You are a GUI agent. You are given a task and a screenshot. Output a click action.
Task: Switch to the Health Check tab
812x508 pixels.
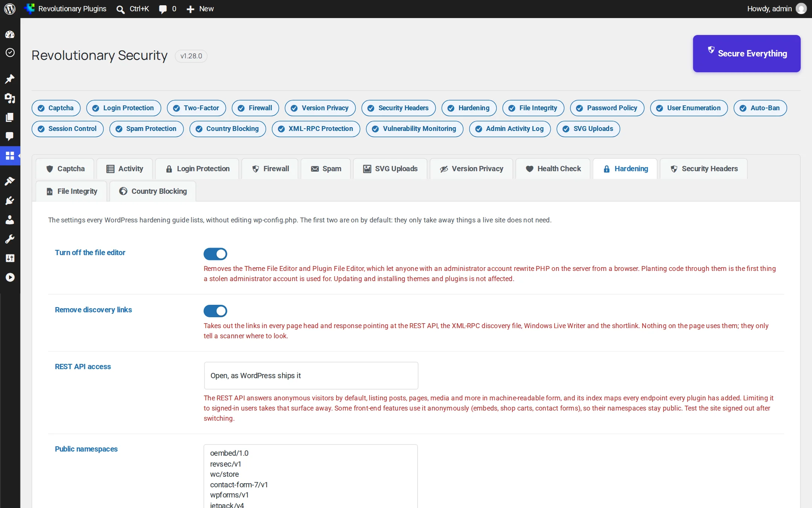[x=553, y=169]
